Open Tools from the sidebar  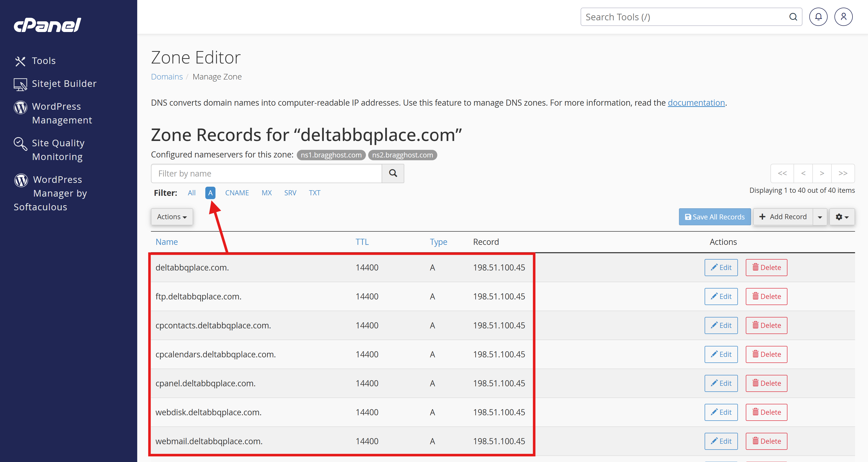pyautogui.click(x=43, y=61)
